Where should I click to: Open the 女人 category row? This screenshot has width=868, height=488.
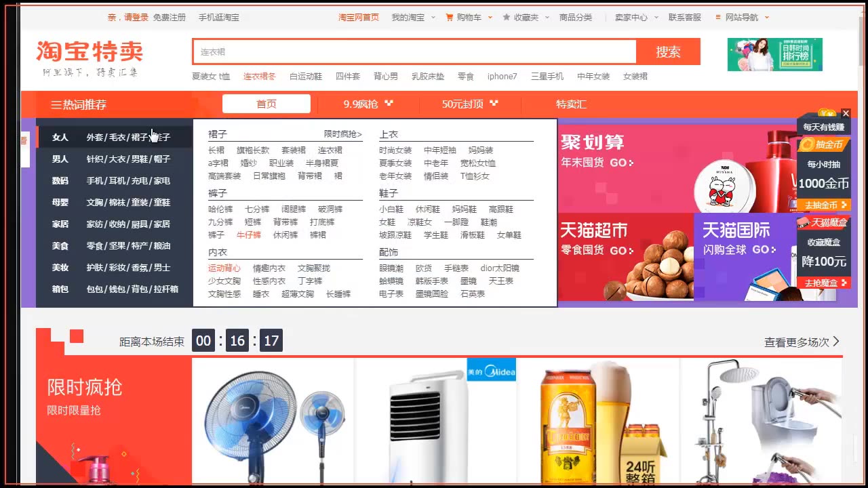coord(115,137)
